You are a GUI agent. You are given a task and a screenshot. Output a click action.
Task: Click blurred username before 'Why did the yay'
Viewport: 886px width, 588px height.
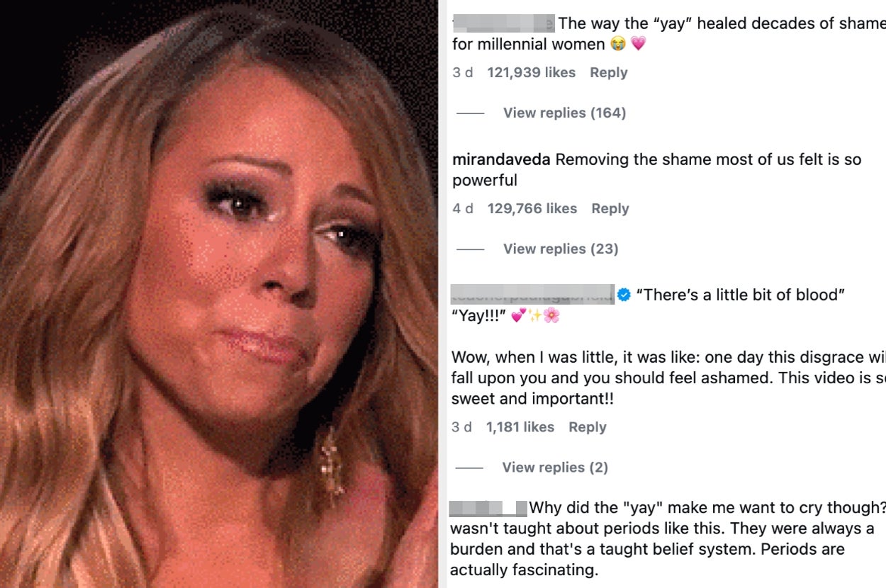488,508
